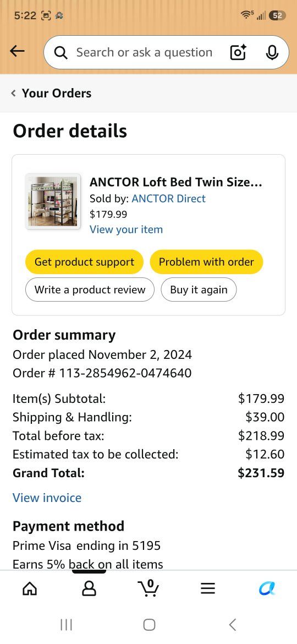Viewport: 297px width, 644px height.
Task: Open the Alexa assistant icon
Action: pyautogui.click(x=267, y=589)
